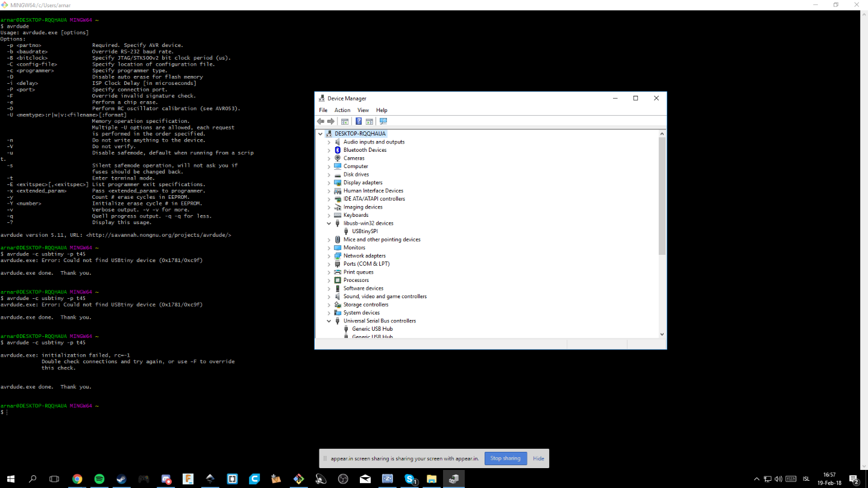The height and width of the screenshot is (488, 868).
Task: Open the File menu in Device Manager
Action: [323, 110]
